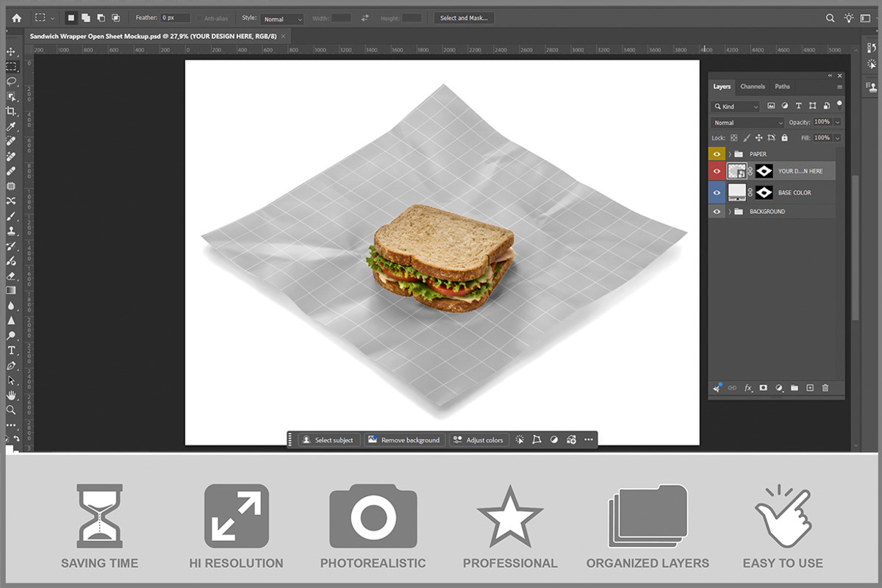Add layer mask icon in Layers panel

point(764,388)
